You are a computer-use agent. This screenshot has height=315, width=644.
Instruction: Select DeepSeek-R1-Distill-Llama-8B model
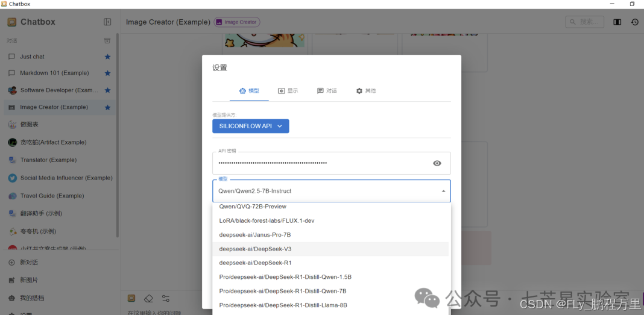click(x=330, y=305)
